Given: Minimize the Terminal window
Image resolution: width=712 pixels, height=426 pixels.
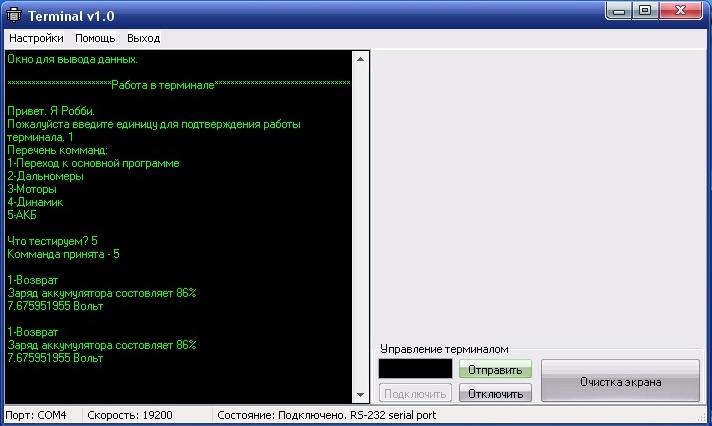Looking at the screenshot, I should click(618, 11).
